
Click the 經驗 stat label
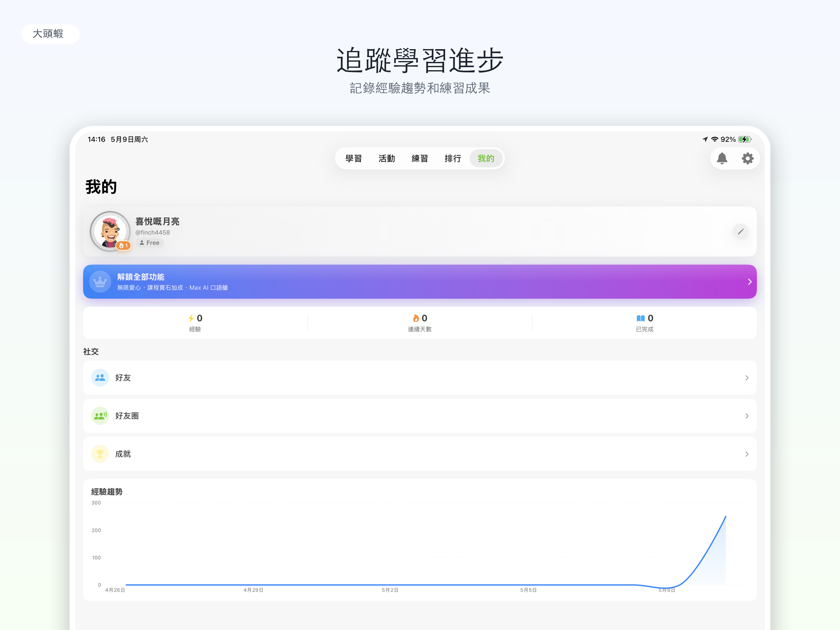pos(195,329)
